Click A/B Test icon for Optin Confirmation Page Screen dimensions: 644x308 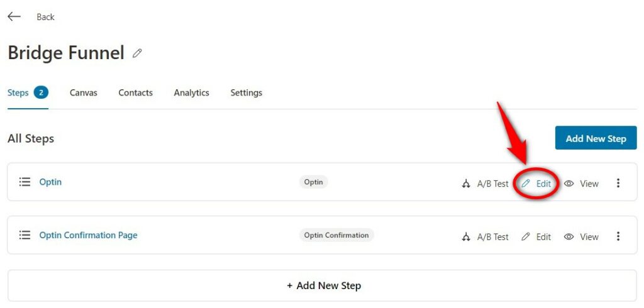pos(466,237)
